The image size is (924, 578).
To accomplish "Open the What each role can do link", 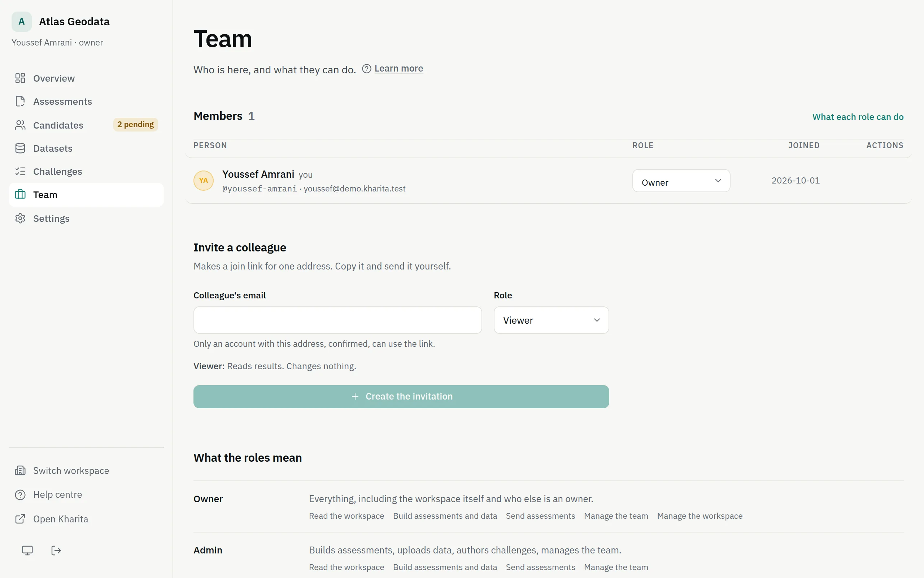I will pos(858,117).
